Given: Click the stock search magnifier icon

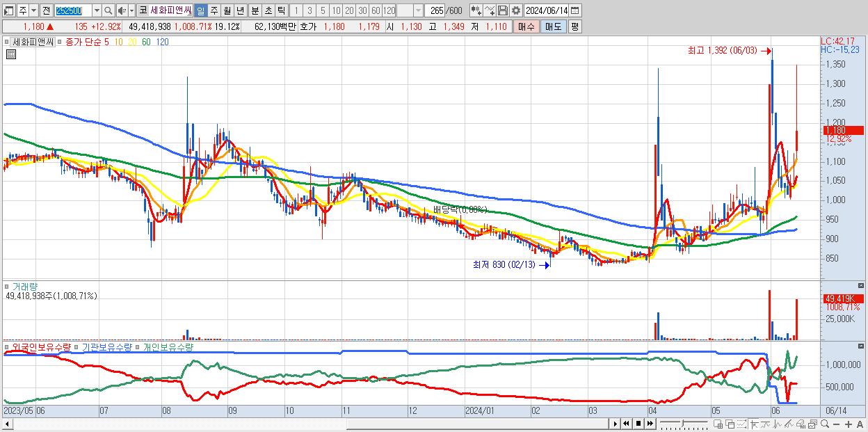Looking at the screenshot, I should [108, 10].
